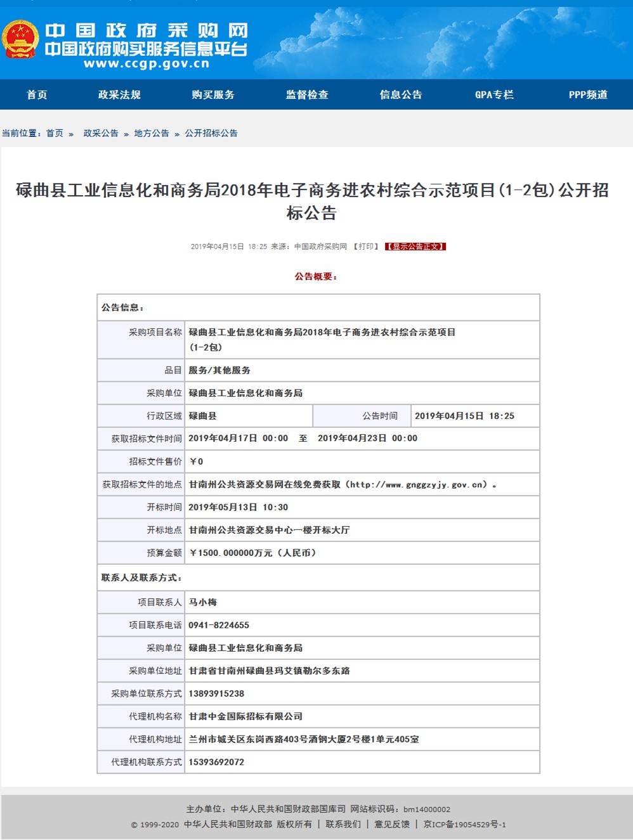Image resolution: width=633 pixels, height=840 pixels.
Task: Click the 意见反馈 footer link
Action: 392,824
